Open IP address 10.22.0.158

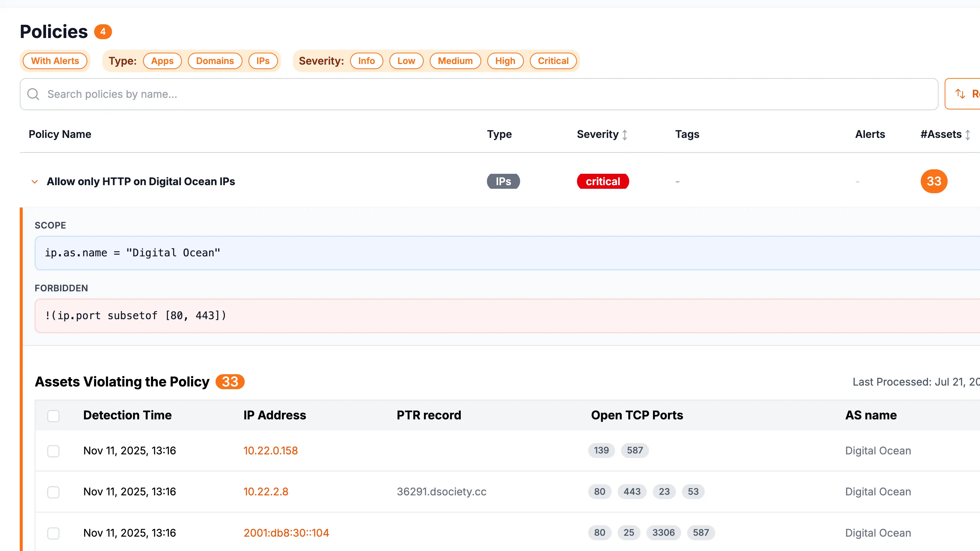pyautogui.click(x=271, y=450)
